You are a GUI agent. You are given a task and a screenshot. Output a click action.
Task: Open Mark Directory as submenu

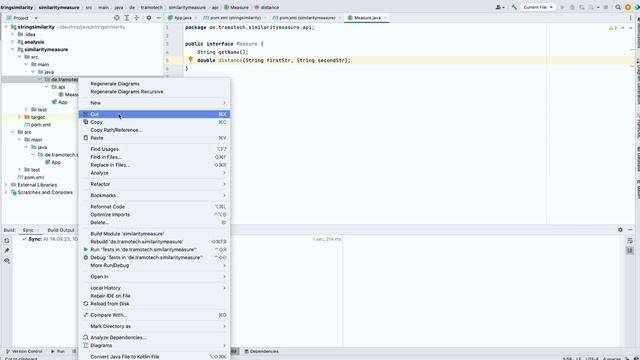click(x=154, y=326)
